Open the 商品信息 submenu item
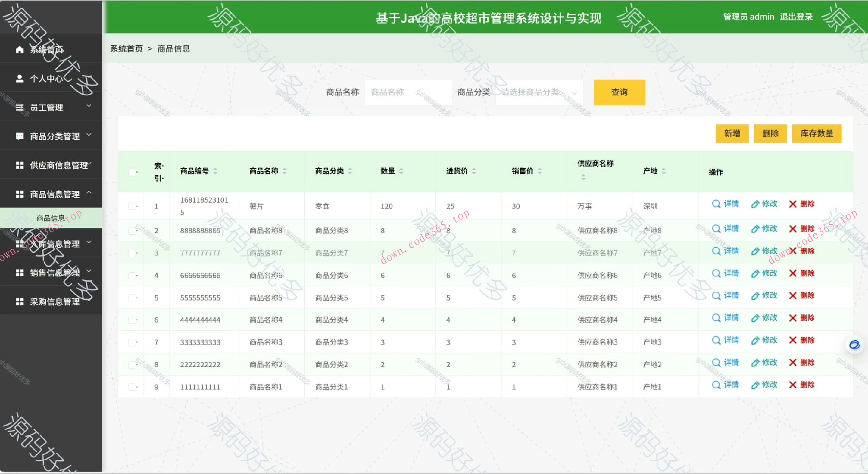The height and width of the screenshot is (474, 868). [x=51, y=218]
